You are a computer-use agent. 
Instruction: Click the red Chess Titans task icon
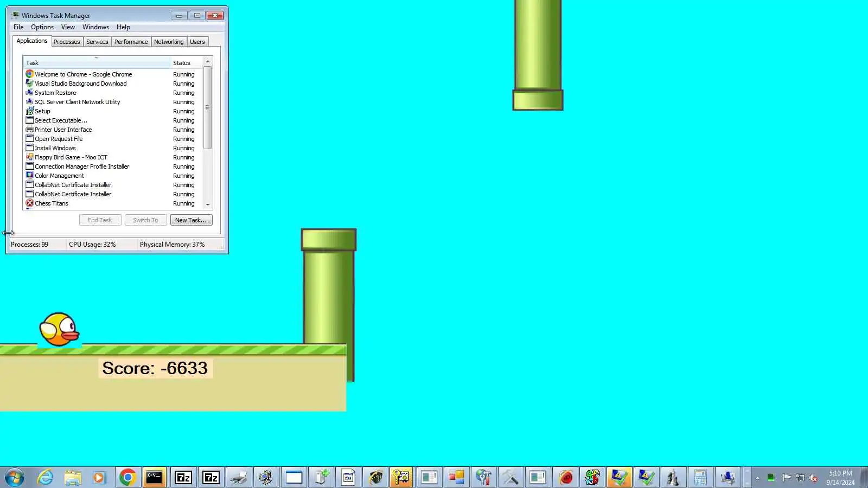tap(30, 203)
